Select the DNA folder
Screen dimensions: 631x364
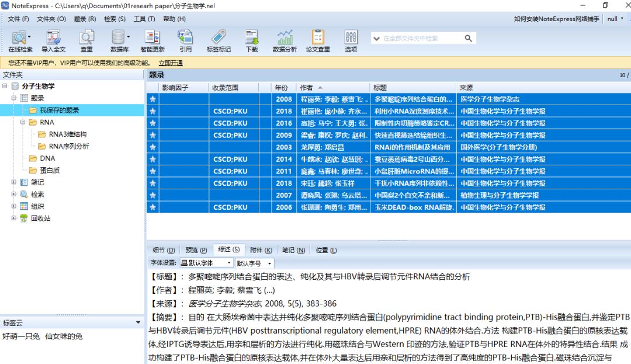(47, 158)
